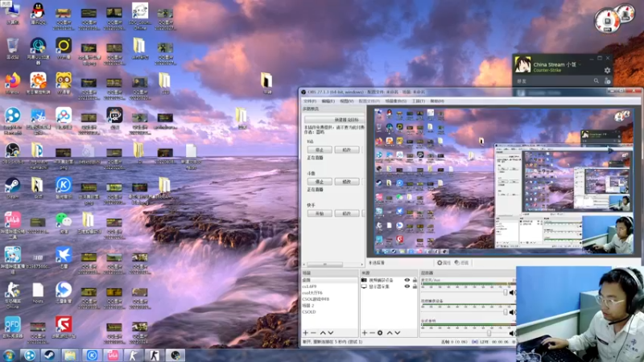Open the yellow-ring YY app desktop icon
Screen dimensions: 644x362
coord(64,47)
